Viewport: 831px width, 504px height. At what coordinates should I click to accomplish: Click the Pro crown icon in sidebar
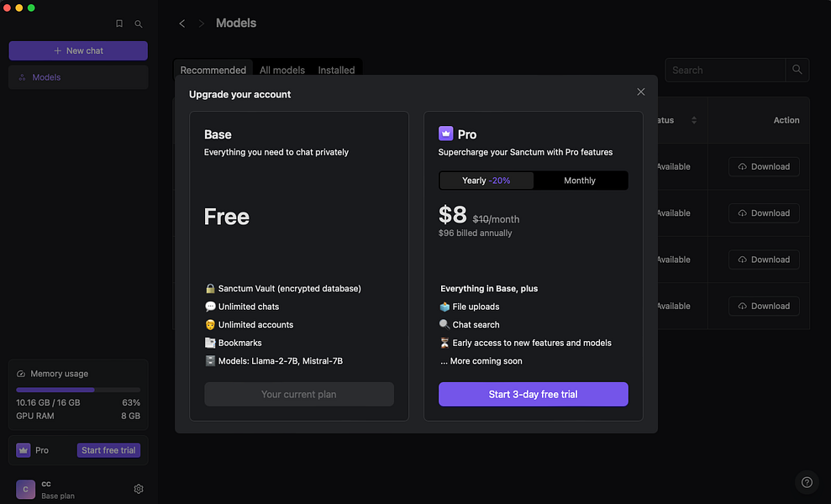(24, 450)
